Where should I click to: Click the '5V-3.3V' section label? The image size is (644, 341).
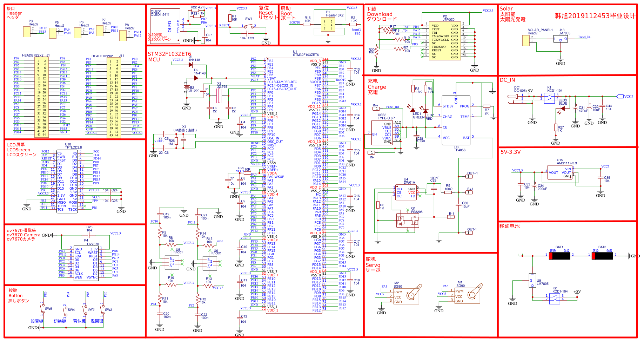tap(510, 152)
